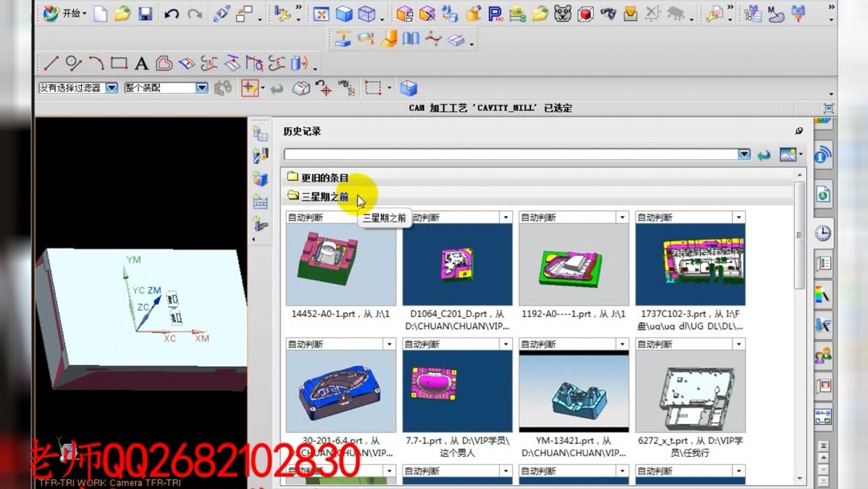Select the Rectangle sketch tool

pos(118,63)
